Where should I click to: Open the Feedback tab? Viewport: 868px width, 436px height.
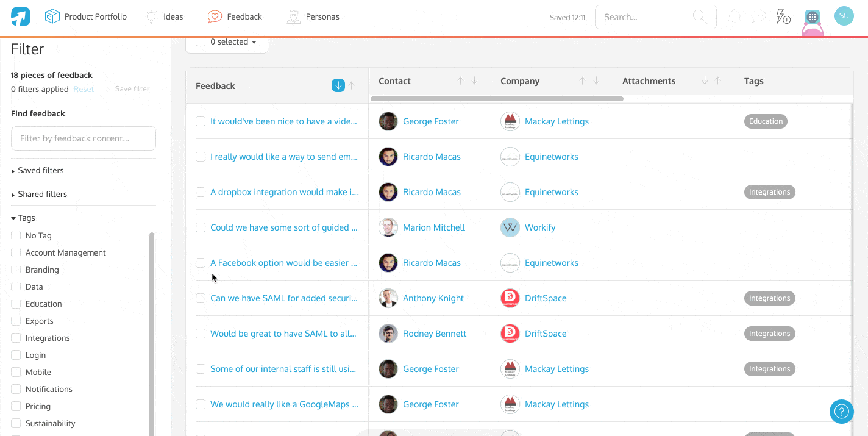coord(235,16)
